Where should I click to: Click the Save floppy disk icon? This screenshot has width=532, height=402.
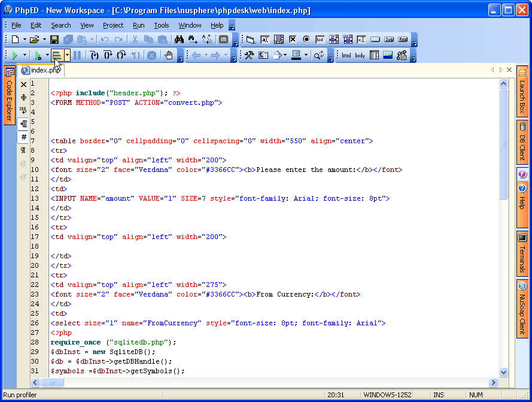(x=54, y=40)
